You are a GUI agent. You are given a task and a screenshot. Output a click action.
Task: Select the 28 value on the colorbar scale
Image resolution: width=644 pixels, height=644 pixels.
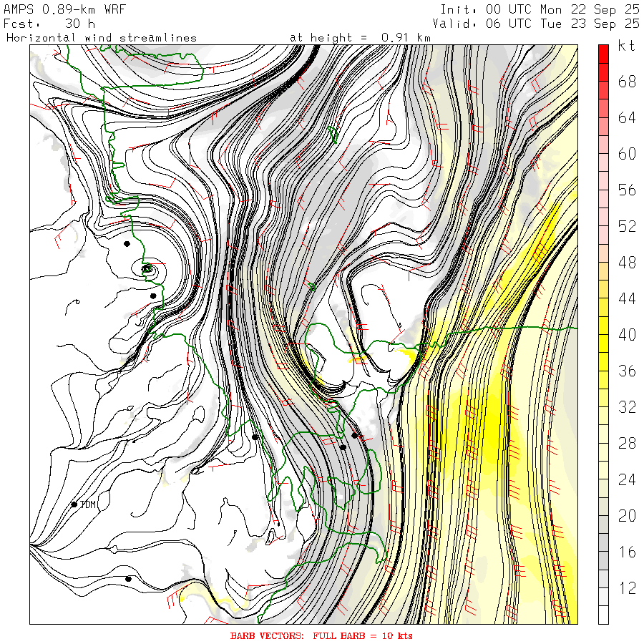coord(627,443)
